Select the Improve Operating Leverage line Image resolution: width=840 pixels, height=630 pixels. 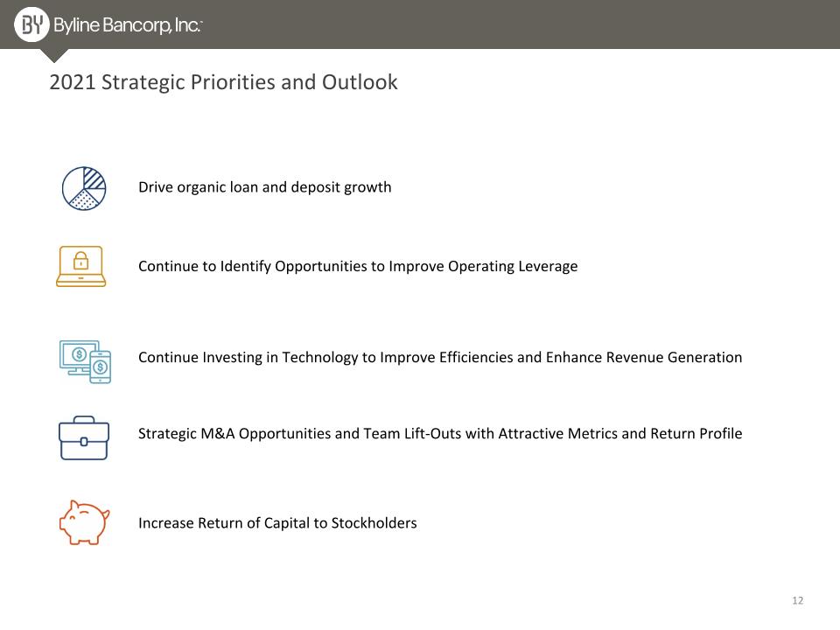pyautogui.click(x=358, y=266)
